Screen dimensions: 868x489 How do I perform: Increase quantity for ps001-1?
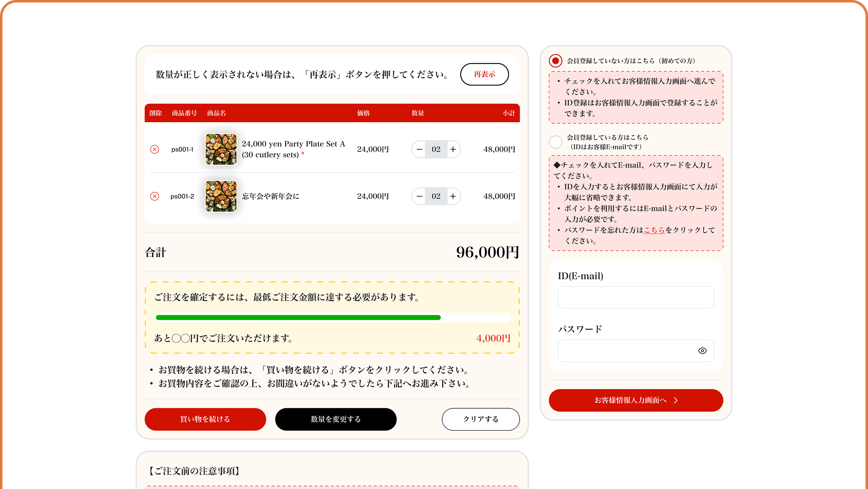[453, 149]
